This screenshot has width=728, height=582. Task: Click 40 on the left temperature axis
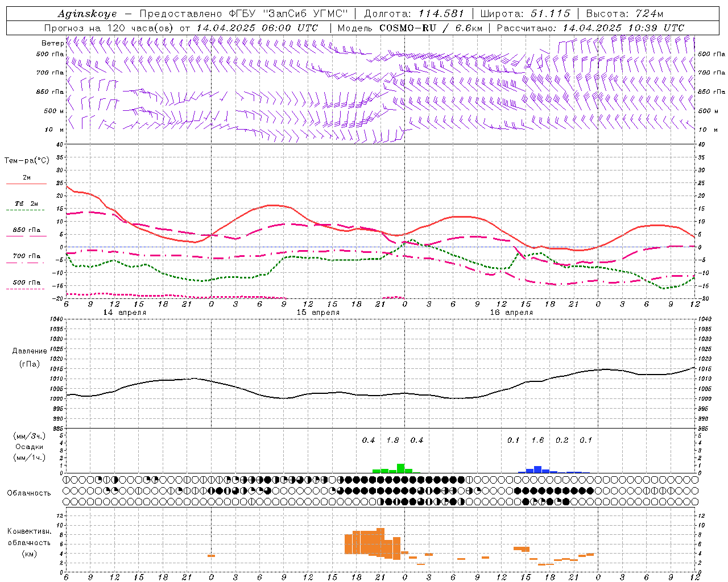pos(60,144)
